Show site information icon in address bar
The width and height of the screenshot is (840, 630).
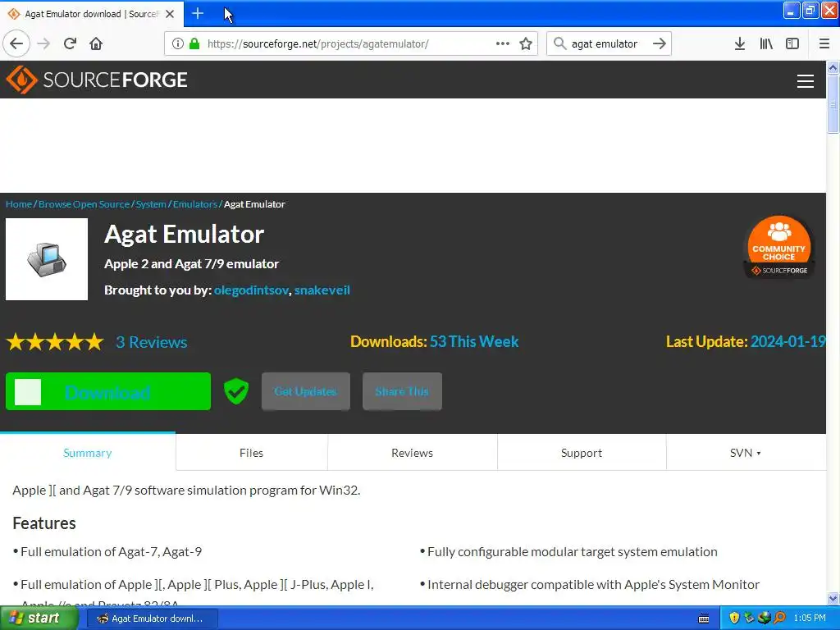(x=177, y=43)
